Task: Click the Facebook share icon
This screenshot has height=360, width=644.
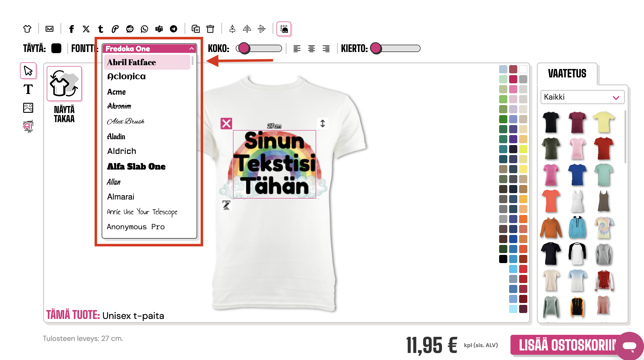Action: pyautogui.click(x=72, y=29)
